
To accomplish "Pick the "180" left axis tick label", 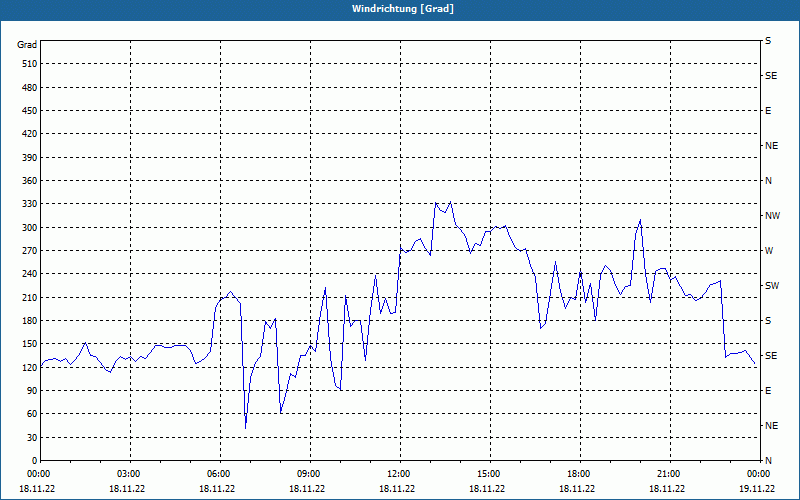I will click(x=30, y=321).
